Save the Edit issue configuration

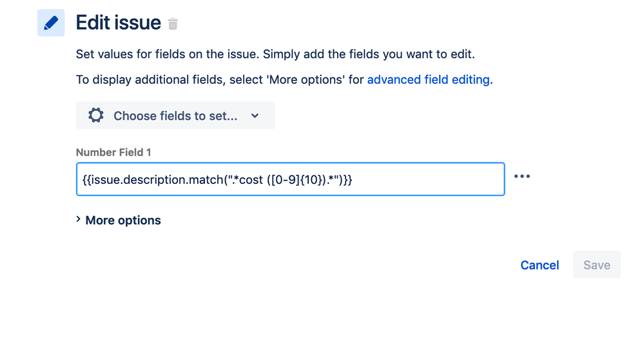[x=597, y=265]
